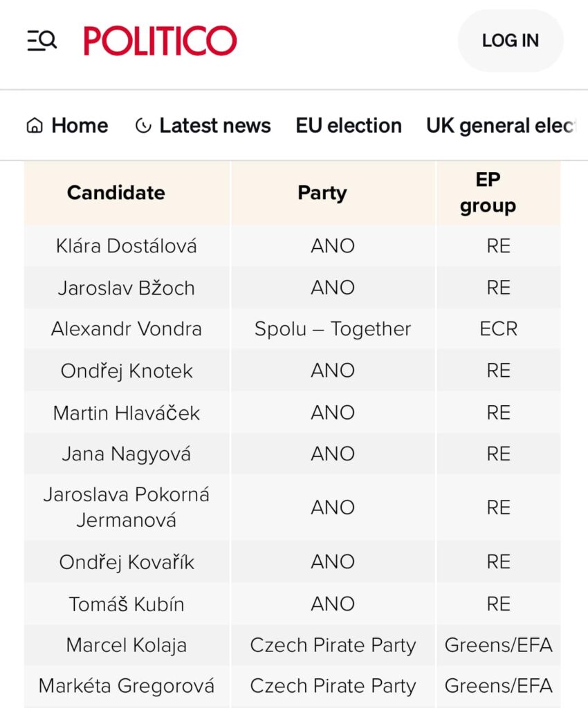Open the menu search hamburger icon
Screen dimensions: 588x708
tap(42, 40)
